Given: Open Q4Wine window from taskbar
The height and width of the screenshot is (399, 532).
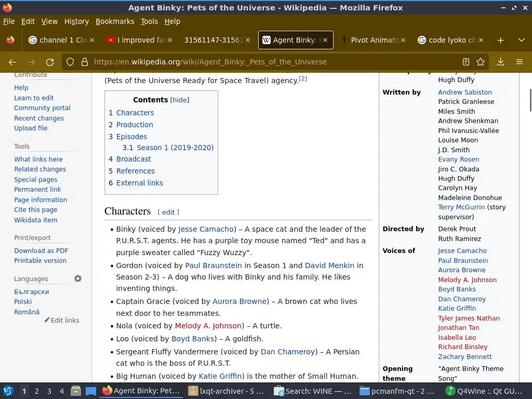Looking at the screenshot, I should pos(484,391).
